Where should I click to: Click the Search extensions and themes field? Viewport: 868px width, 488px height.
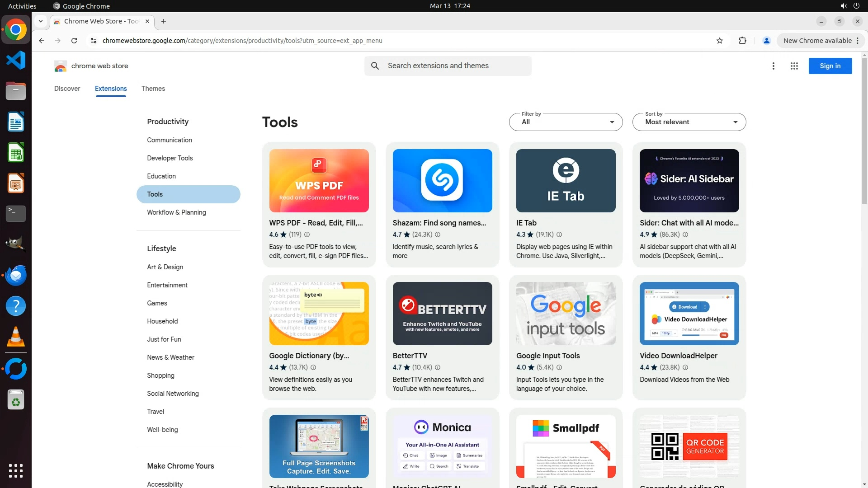point(457,66)
